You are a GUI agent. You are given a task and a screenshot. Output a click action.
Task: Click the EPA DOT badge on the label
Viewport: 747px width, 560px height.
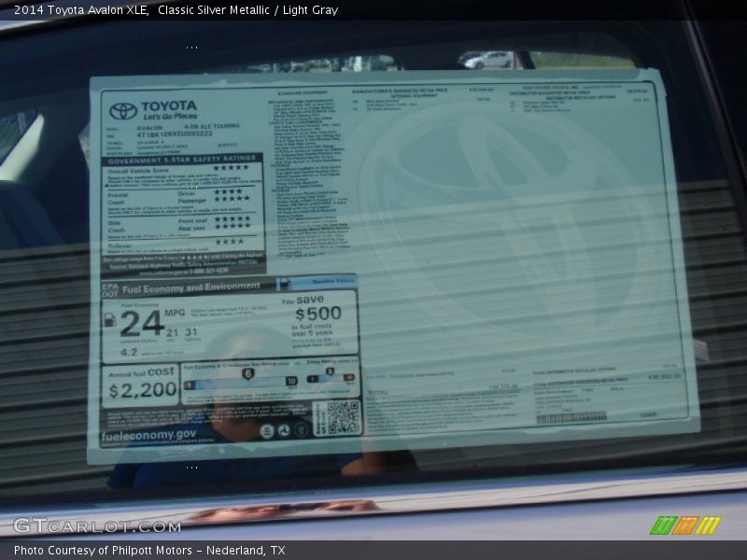pos(109,287)
